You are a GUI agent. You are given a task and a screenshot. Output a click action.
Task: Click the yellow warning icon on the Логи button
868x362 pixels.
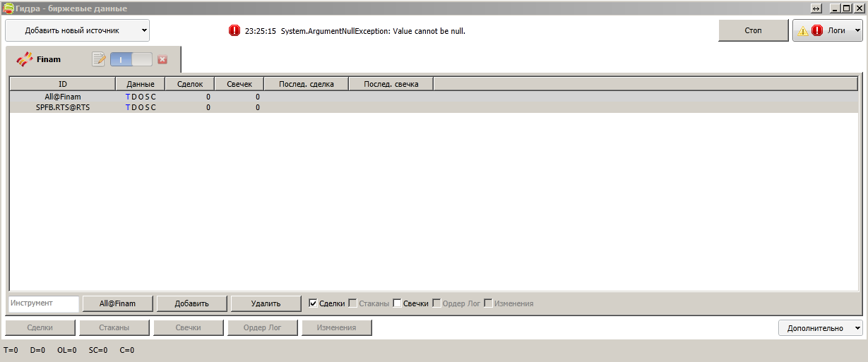point(803,31)
